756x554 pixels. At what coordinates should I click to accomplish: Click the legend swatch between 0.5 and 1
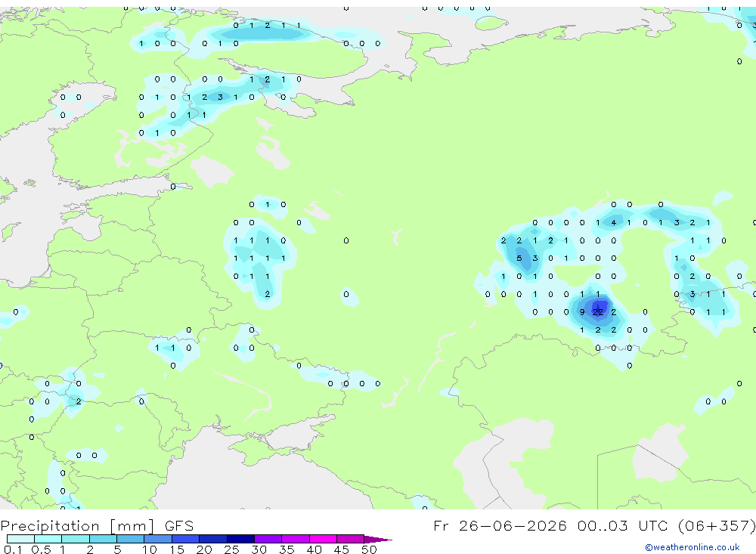[48, 539]
